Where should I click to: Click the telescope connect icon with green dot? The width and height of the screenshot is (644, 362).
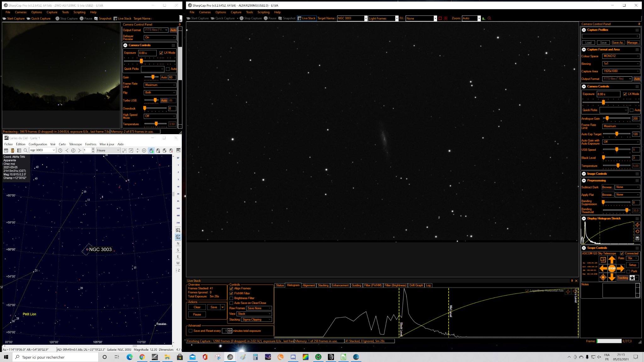(x=151, y=151)
